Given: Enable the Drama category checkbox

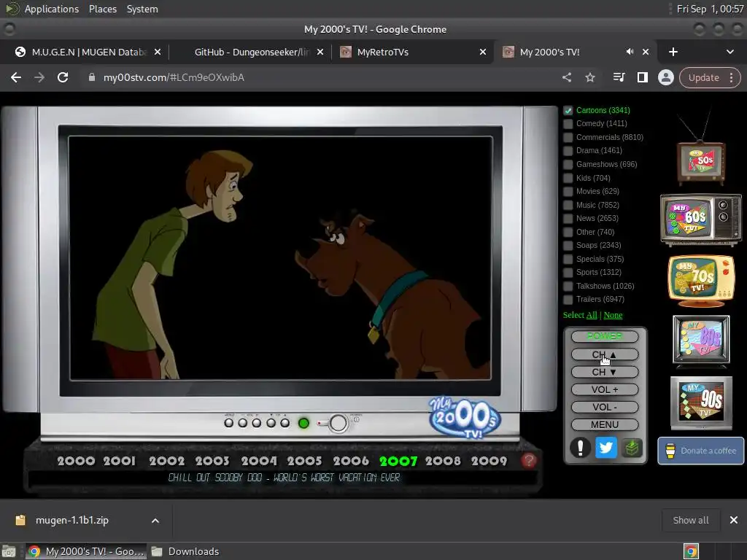Looking at the screenshot, I should click(568, 150).
